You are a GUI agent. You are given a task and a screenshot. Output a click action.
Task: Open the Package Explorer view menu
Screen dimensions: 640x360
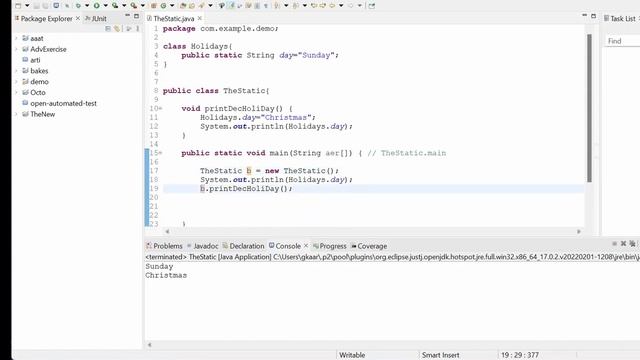[138, 29]
